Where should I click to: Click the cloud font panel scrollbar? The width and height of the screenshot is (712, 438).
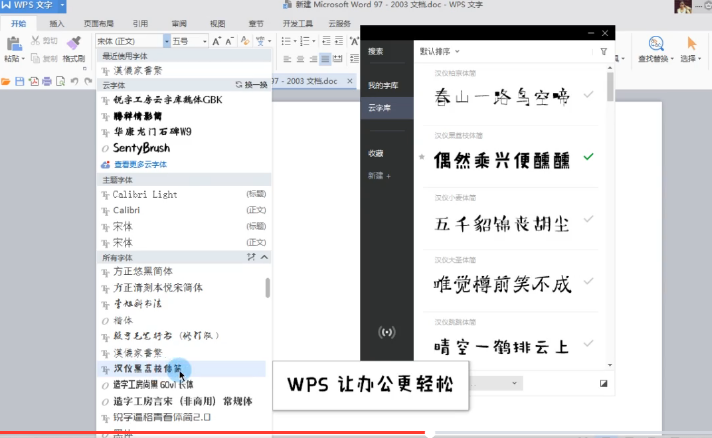click(x=610, y=86)
